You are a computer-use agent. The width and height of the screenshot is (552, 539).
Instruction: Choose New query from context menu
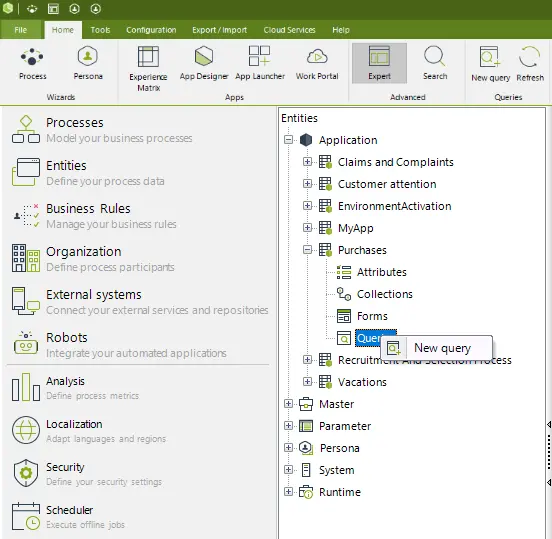[437, 348]
